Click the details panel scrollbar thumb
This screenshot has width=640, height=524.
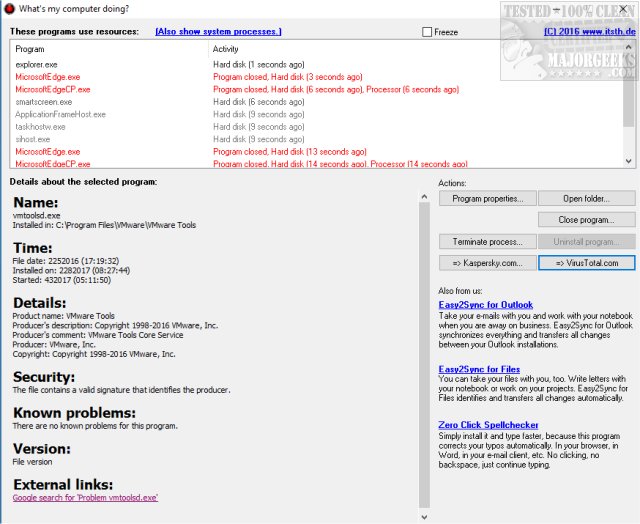tap(424, 355)
